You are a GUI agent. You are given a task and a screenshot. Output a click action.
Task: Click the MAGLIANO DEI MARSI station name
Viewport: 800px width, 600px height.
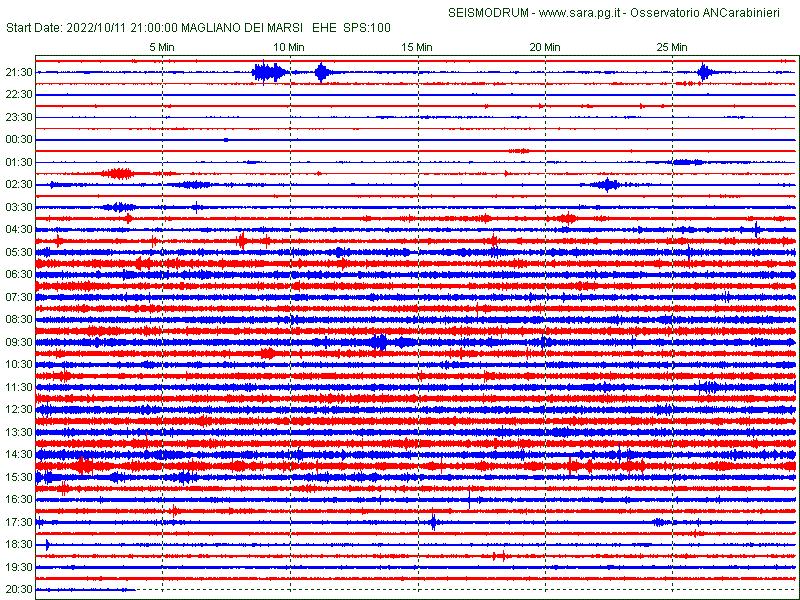coord(242,28)
